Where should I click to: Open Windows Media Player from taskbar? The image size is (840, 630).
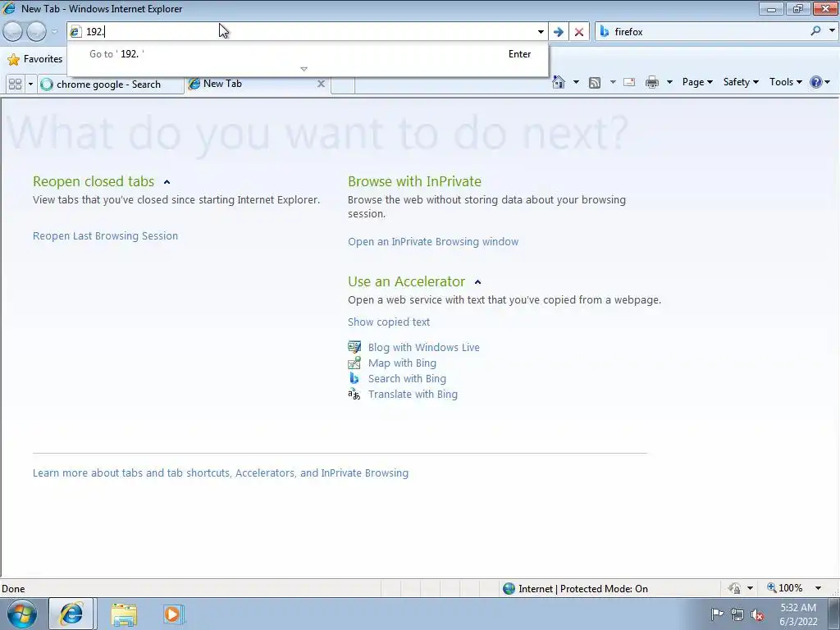[x=173, y=614]
